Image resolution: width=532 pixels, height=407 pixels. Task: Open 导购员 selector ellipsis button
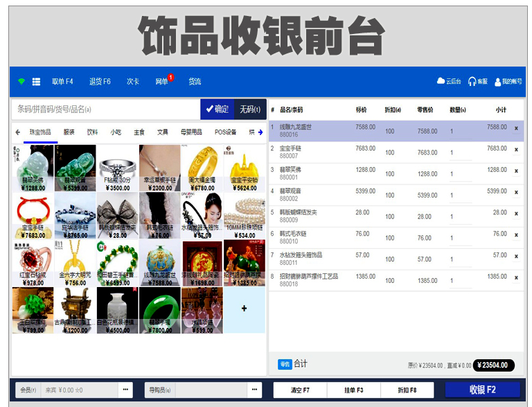(254, 390)
